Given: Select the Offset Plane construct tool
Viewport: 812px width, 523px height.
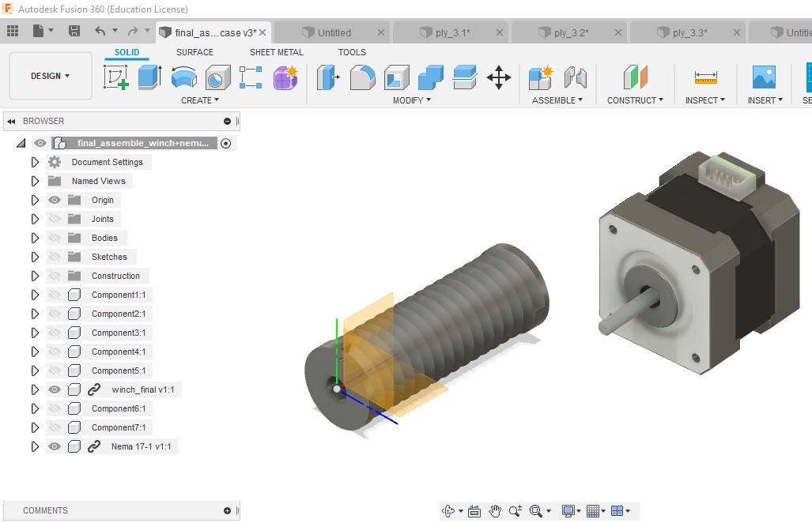Looking at the screenshot, I should coord(636,77).
